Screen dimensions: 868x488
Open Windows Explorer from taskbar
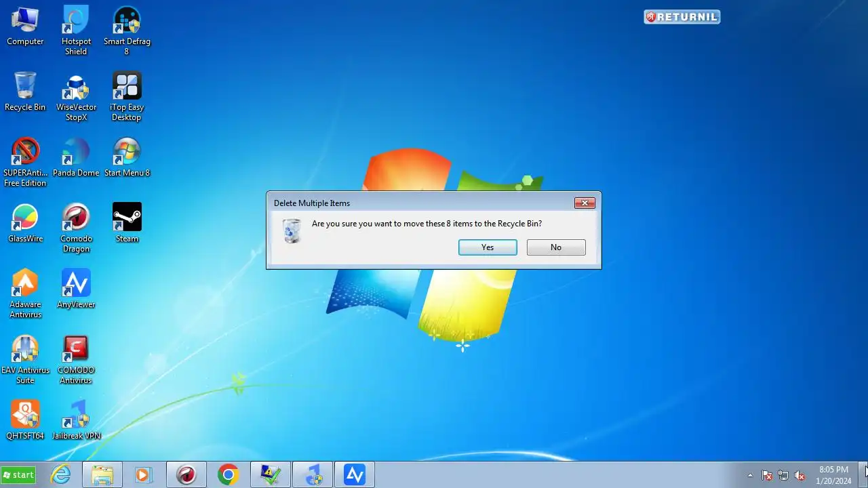[x=102, y=475]
